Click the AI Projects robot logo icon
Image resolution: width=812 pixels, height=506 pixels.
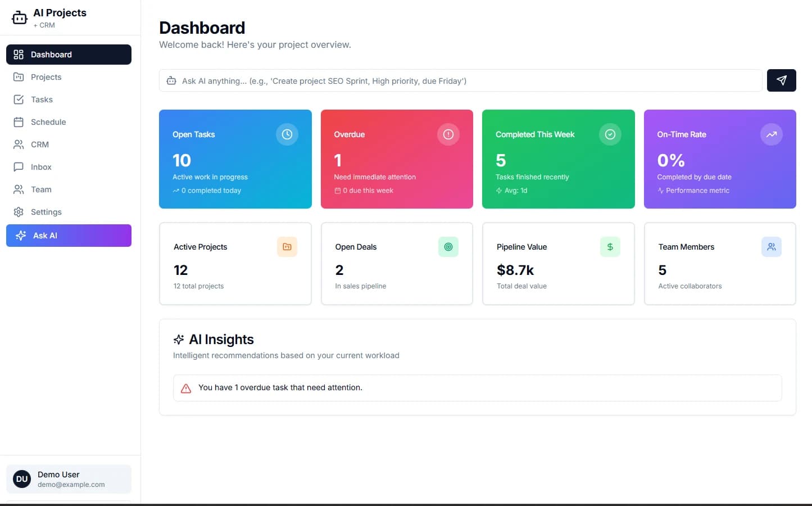point(19,17)
